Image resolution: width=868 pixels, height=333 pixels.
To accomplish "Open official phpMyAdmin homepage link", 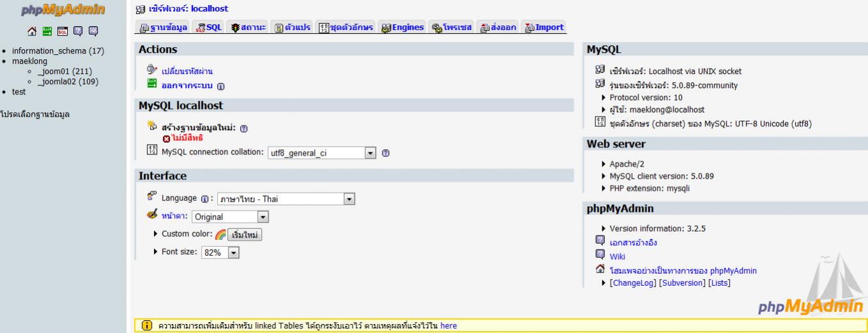I will 683,270.
